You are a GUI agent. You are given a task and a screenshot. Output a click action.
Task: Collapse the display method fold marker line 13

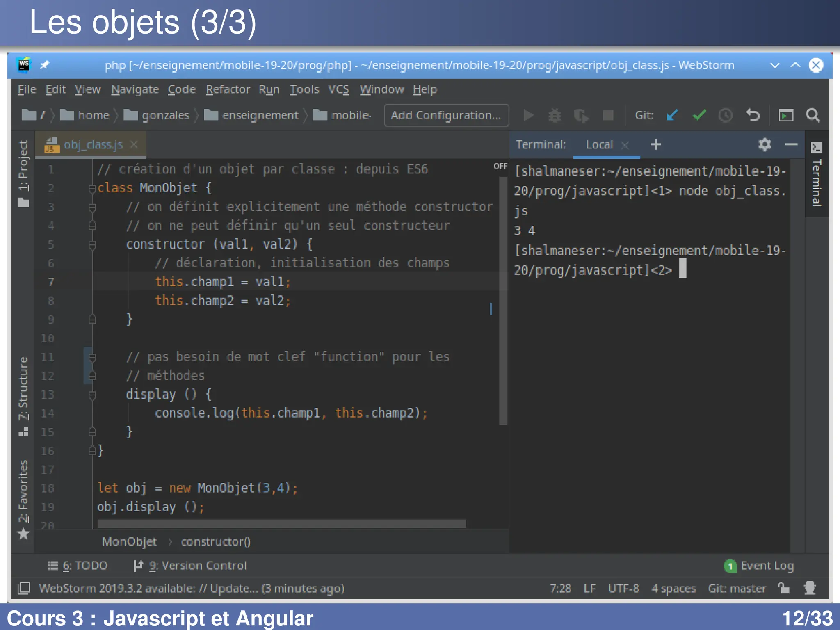point(92,395)
